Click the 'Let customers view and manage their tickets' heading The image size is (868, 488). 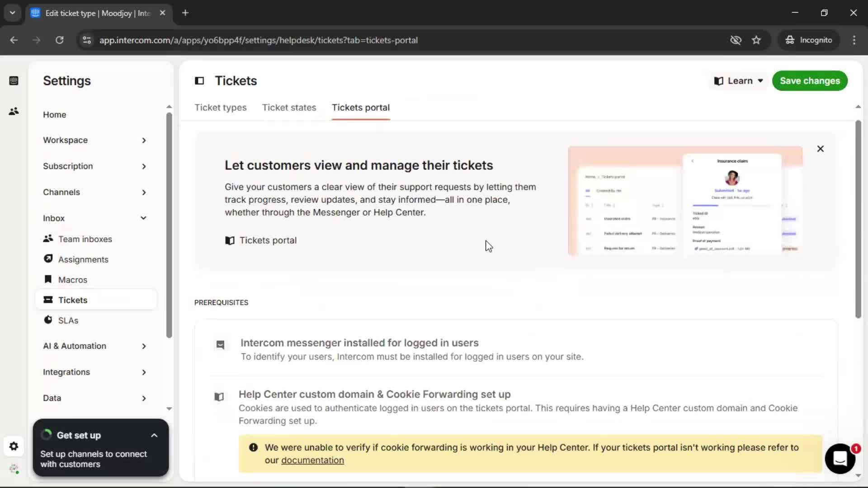(359, 165)
